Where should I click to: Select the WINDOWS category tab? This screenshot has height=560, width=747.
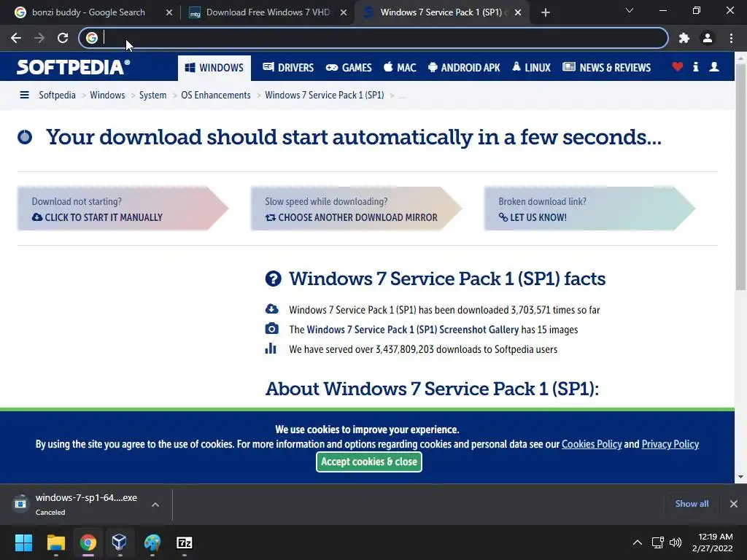tap(214, 68)
